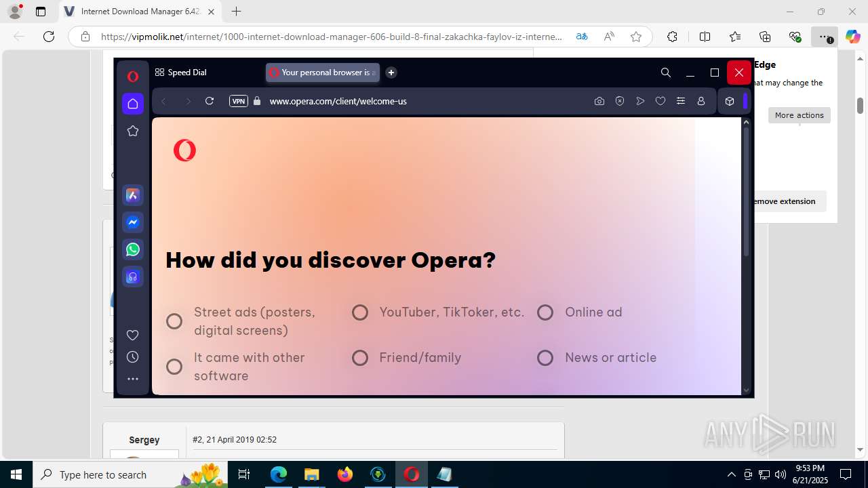
Task: Open the Opera extensions cube icon
Action: pyautogui.click(x=730, y=101)
